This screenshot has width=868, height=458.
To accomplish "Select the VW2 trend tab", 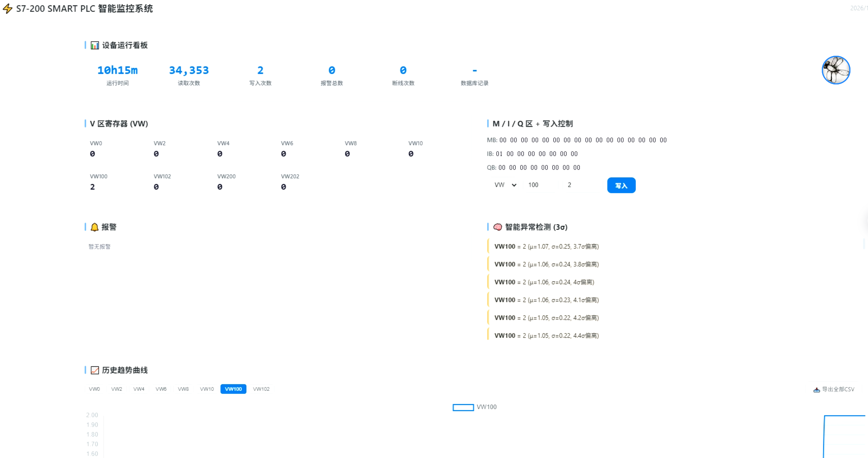I will click(116, 389).
